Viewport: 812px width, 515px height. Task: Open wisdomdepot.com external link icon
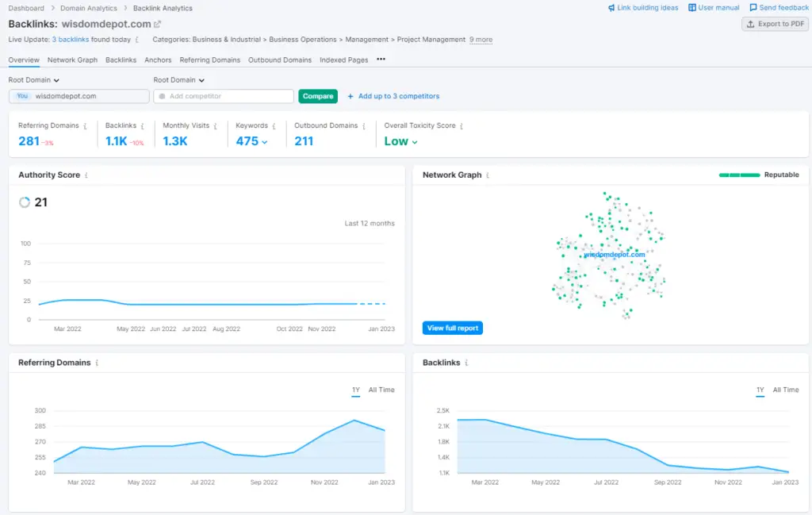point(158,24)
